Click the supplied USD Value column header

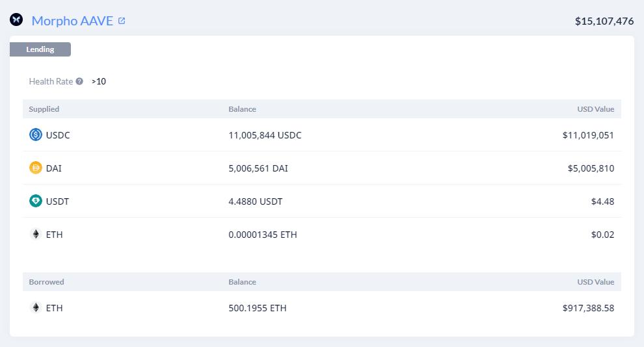(595, 109)
